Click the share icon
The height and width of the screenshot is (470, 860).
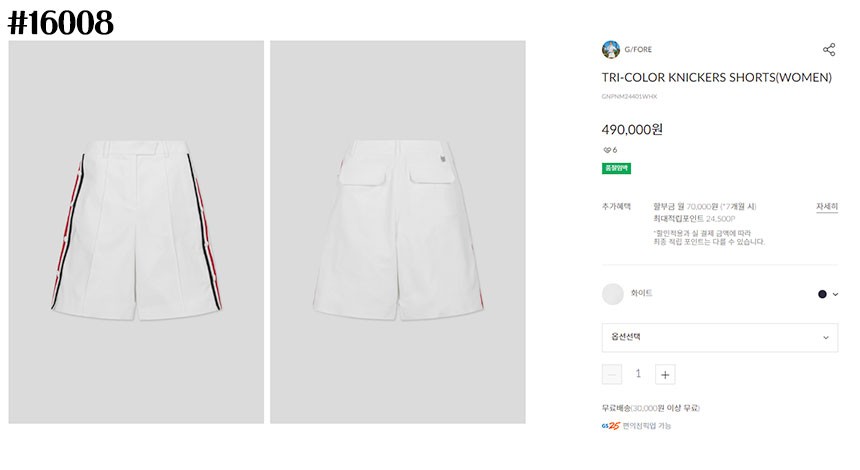pos(828,50)
